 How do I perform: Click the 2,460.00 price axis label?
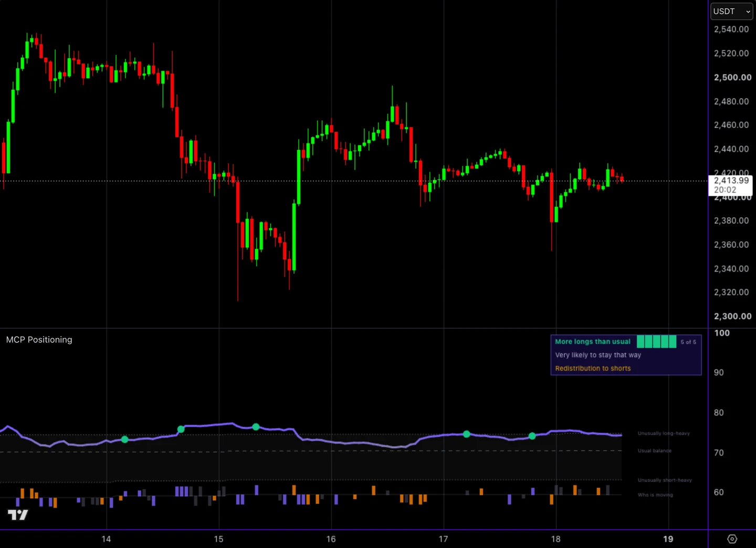(731, 125)
